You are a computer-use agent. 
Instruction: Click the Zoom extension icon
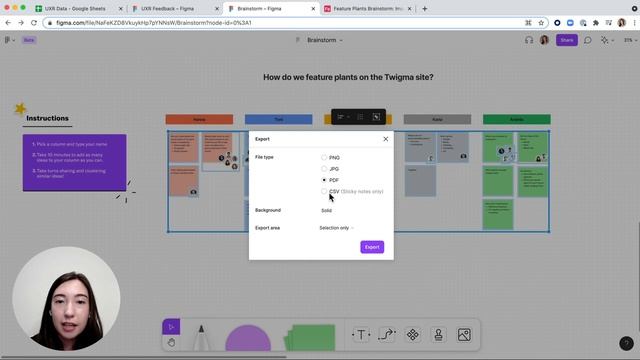click(570, 23)
